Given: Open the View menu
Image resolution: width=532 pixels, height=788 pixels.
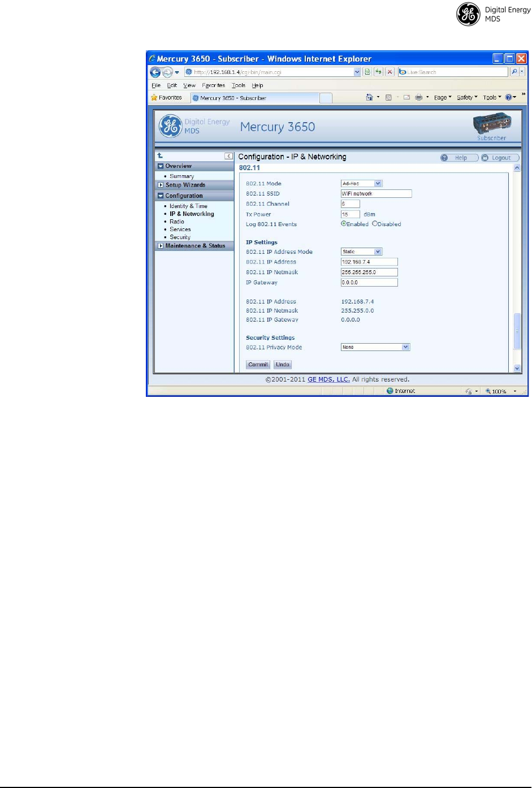Looking at the screenshot, I should click(x=189, y=85).
